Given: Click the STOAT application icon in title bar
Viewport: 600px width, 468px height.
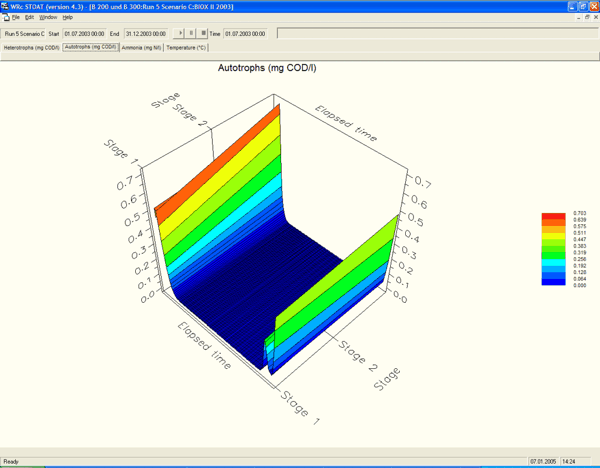Looking at the screenshot, I should click(x=5, y=6).
